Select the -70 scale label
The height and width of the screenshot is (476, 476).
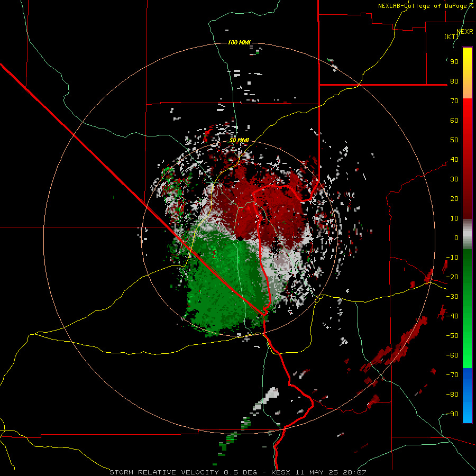452,375
